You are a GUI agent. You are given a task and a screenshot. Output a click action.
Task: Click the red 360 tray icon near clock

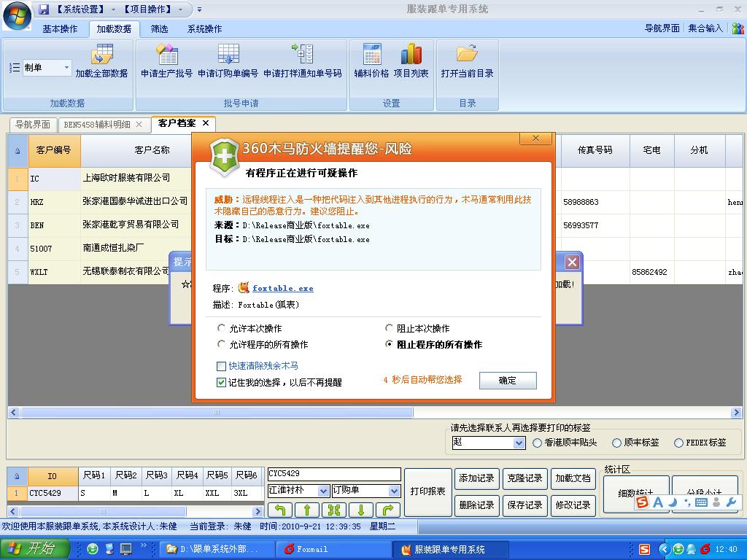[x=705, y=549]
